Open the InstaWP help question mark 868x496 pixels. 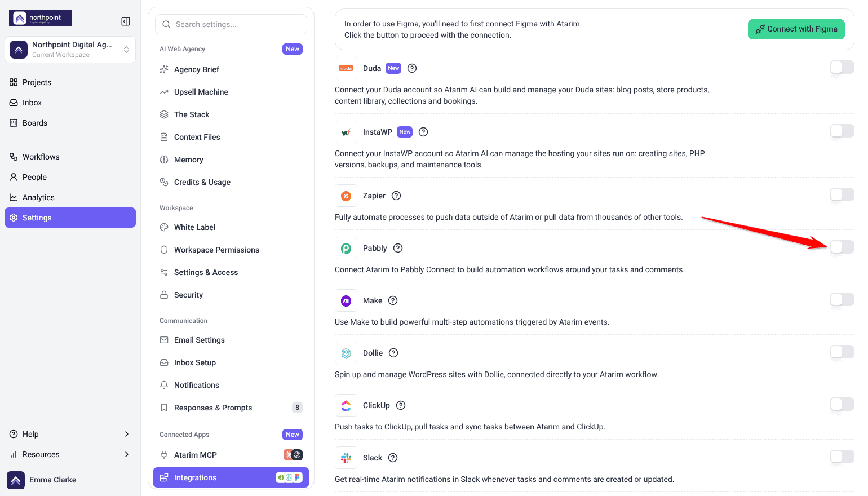pos(423,132)
